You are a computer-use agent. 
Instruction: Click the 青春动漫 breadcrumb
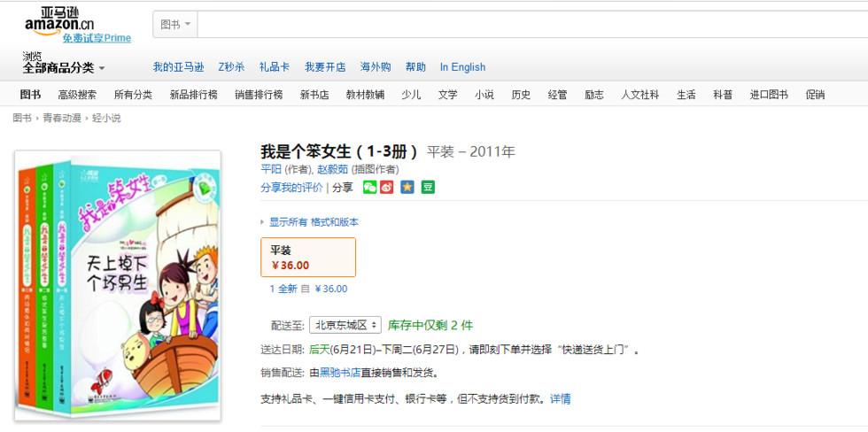coord(62,118)
